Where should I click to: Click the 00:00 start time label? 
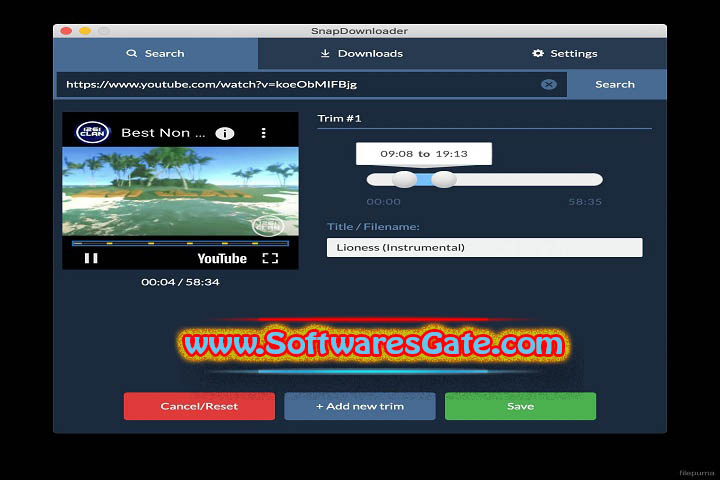click(383, 202)
